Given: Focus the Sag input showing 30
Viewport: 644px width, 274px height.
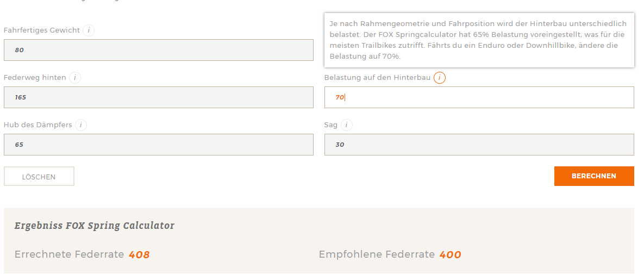Looking at the screenshot, I should tap(479, 145).
